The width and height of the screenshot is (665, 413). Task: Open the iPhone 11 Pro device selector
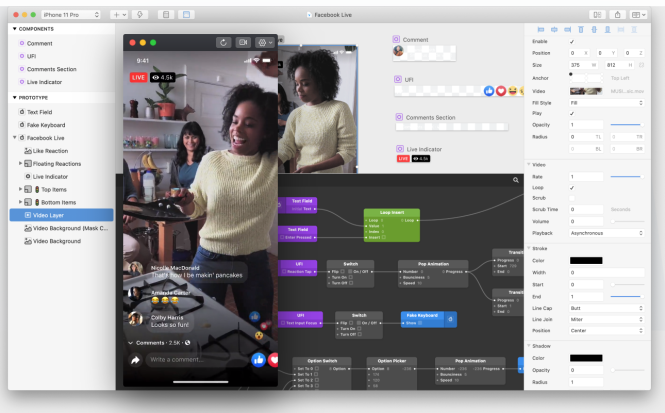[71, 15]
